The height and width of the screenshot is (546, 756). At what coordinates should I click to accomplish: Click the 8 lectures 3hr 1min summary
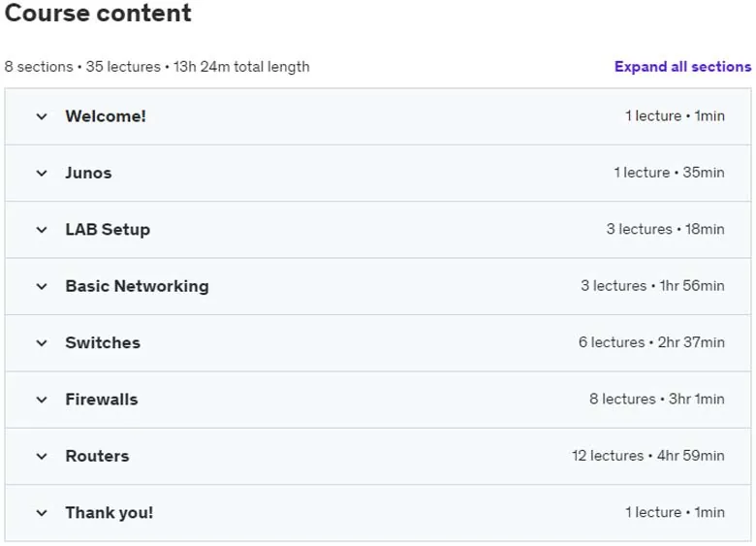657,399
